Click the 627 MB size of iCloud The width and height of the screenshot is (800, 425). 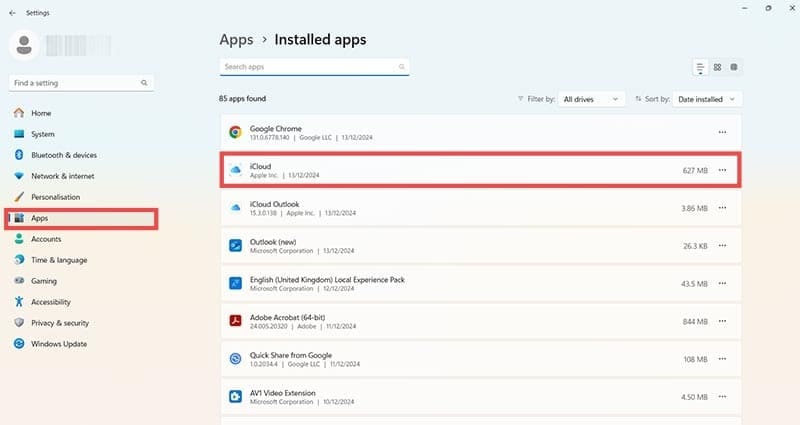[x=695, y=170]
